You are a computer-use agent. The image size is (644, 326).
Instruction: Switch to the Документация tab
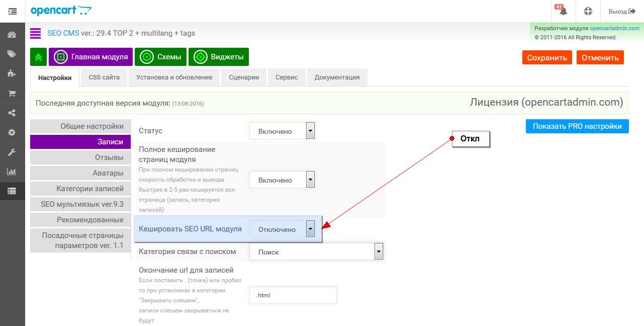pos(337,77)
